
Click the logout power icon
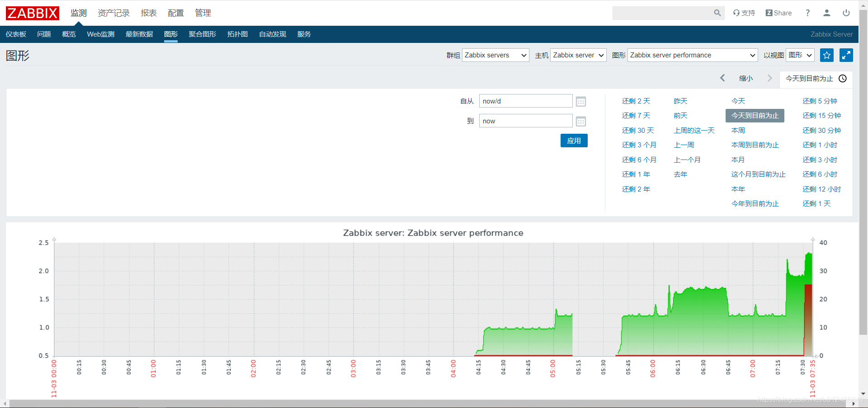coord(846,13)
